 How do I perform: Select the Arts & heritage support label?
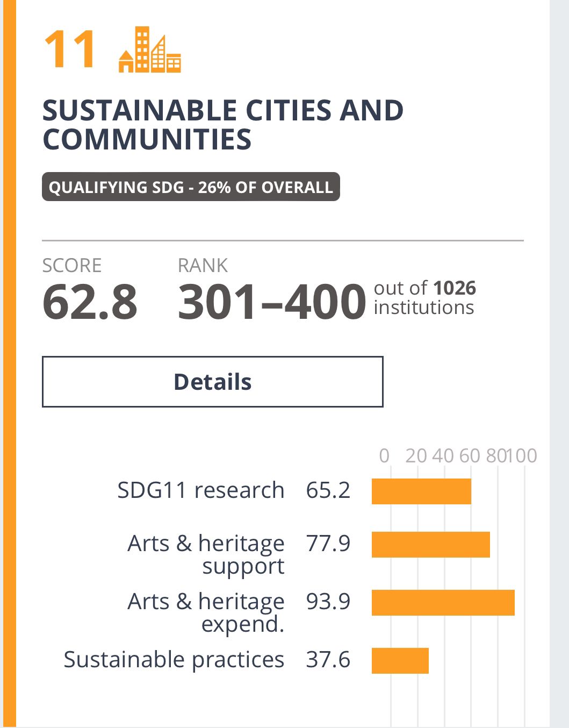click(206, 555)
